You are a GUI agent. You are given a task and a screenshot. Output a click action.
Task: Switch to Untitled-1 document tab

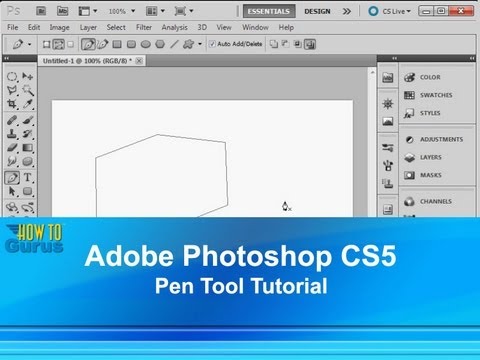pyautogui.click(x=87, y=61)
